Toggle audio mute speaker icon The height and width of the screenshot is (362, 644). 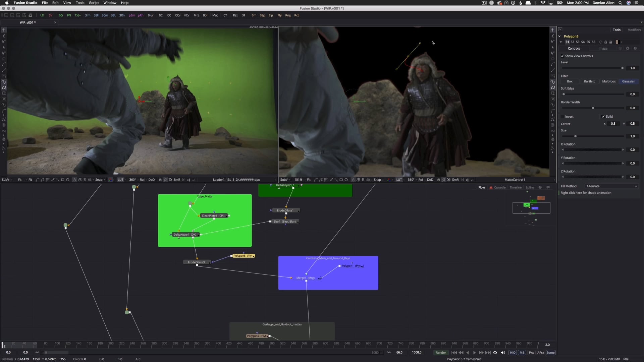pos(503,353)
